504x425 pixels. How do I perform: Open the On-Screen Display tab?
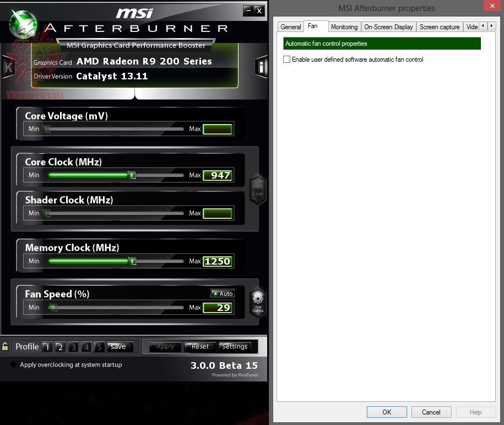pos(388,26)
